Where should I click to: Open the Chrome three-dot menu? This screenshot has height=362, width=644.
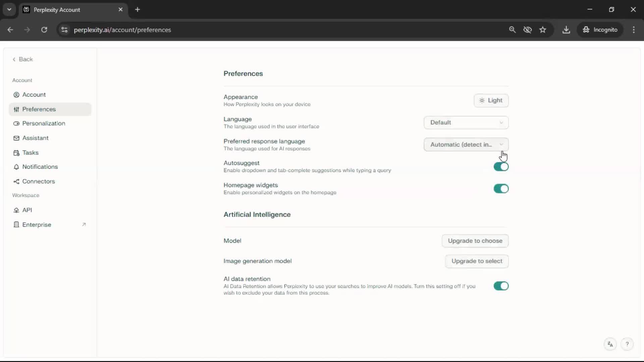tap(634, 30)
